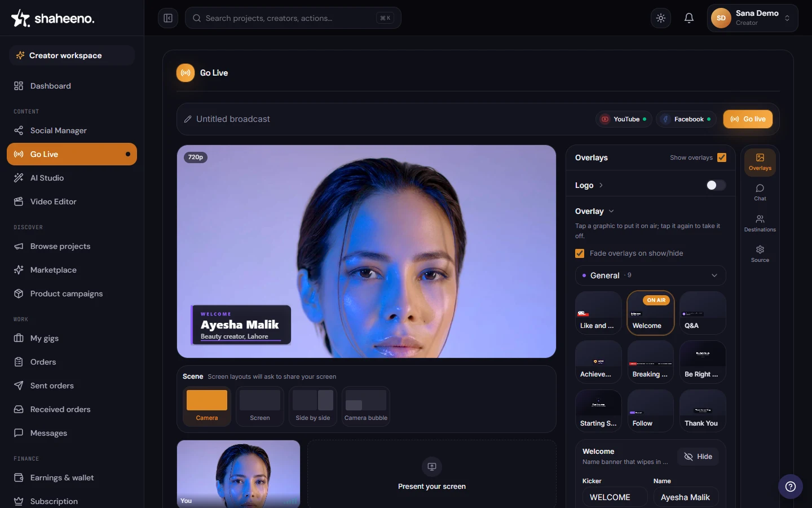Collapse the sidebar with the panel icon
Image resolution: width=812 pixels, height=508 pixels.
[168, 18]
